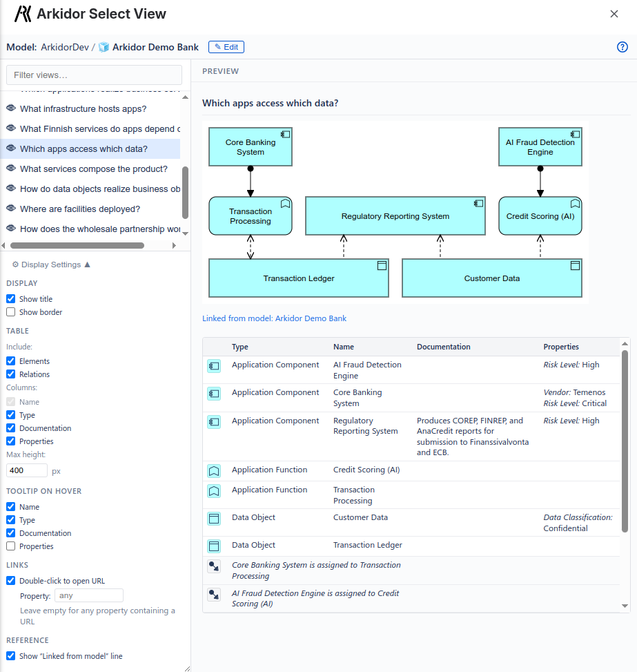This screenshot has width=637, height=672.
Task: Collapse the Display Settings section
Action: pos(51,265)
